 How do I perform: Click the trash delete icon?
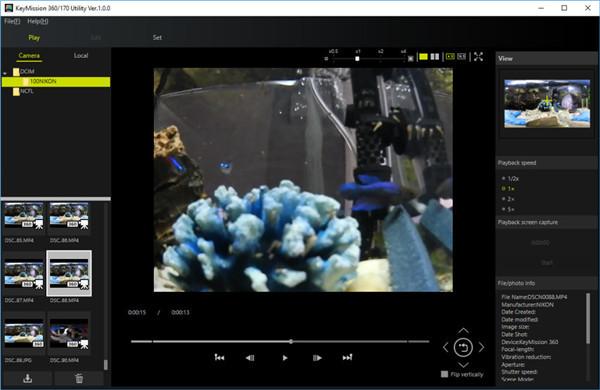tap(79, 378)
